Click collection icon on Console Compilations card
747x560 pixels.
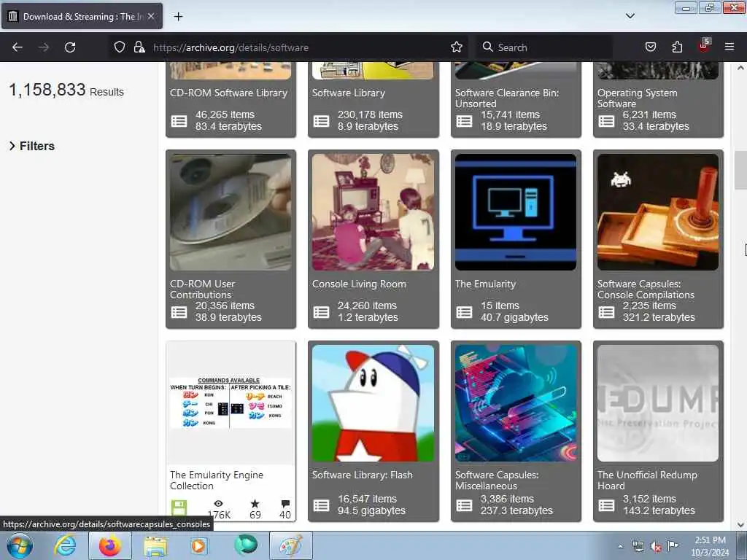point(606,312)
